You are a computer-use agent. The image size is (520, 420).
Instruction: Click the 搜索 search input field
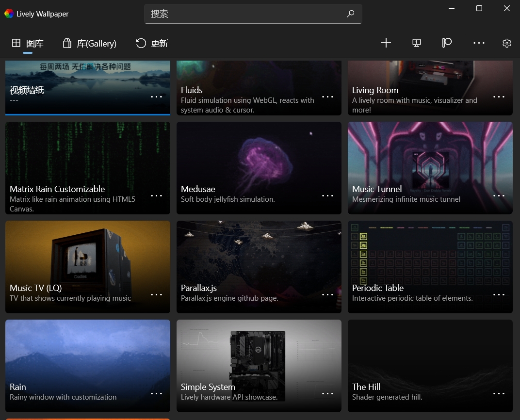pyautogui.click(x=253, y=14)
